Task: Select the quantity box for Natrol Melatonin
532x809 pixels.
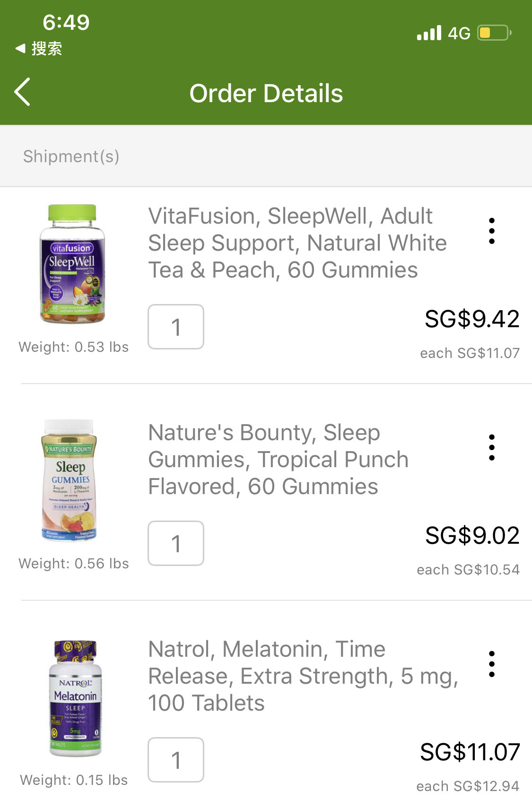Action: (176, 760)
